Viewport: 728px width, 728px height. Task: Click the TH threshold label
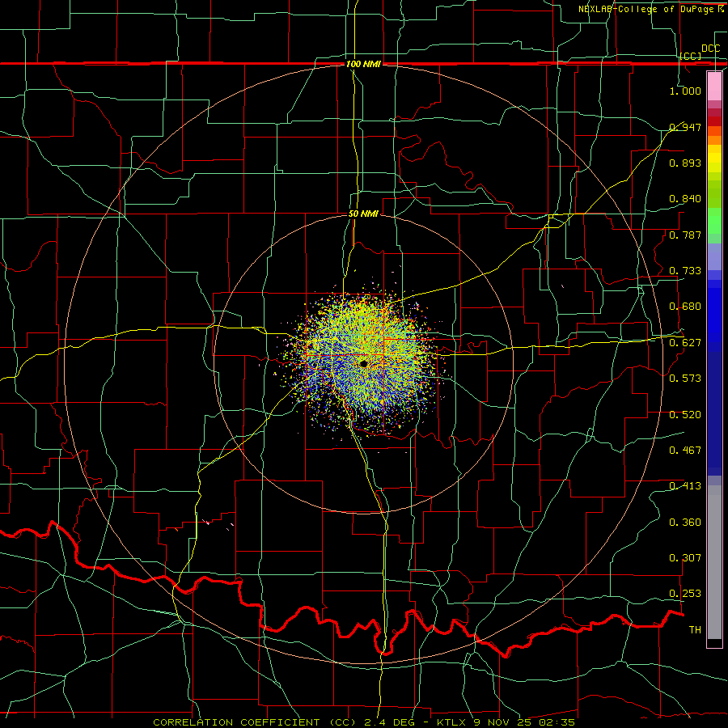click(x=695, y=630)
